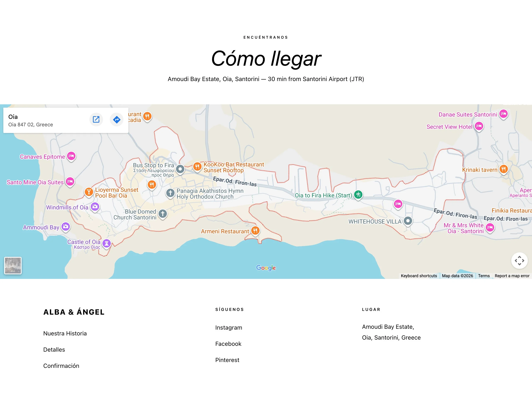Click the Canaves Epitome map label
The image size is (532, 399).
pos(42,157)
